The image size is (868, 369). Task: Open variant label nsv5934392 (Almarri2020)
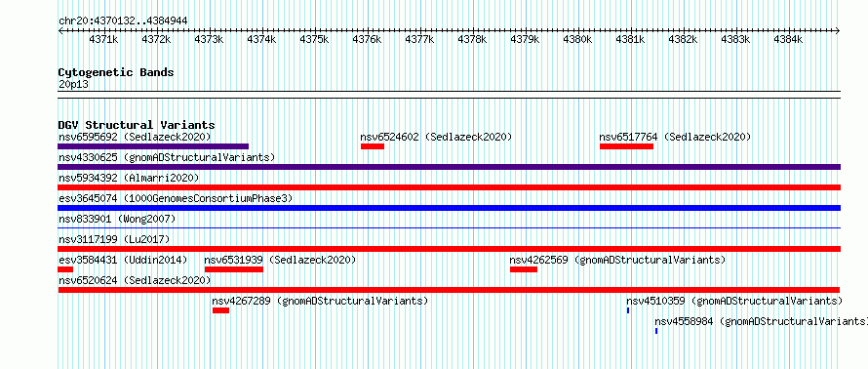click(129, 178)
